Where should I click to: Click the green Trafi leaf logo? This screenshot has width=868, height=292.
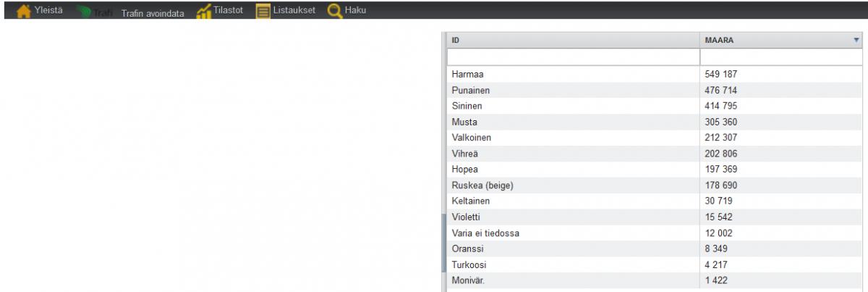(85, 12)
